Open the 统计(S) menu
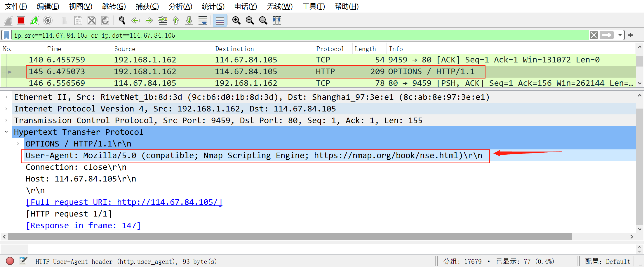 tap(213, 6)
